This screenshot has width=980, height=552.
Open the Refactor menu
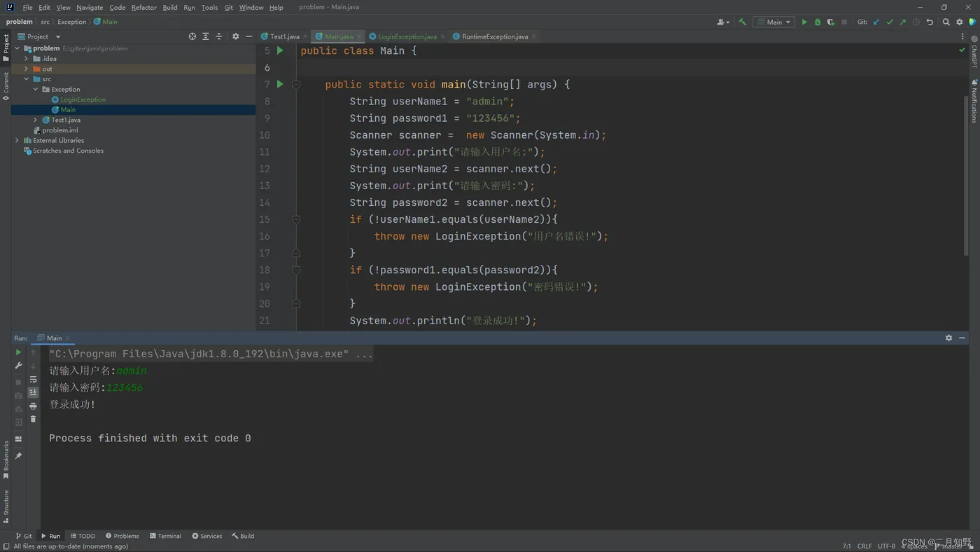click(x=143, y=7)
